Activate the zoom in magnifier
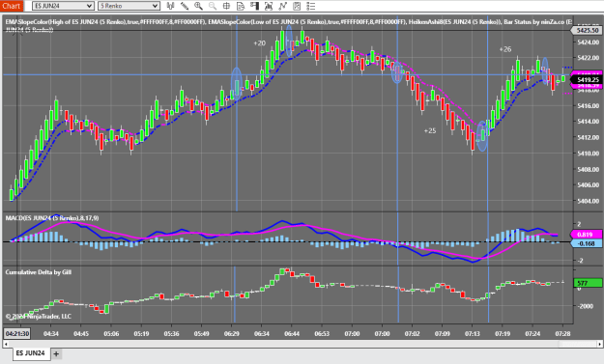Image resolution: width=604 pixels, height=364 pixels. point(198,6)
